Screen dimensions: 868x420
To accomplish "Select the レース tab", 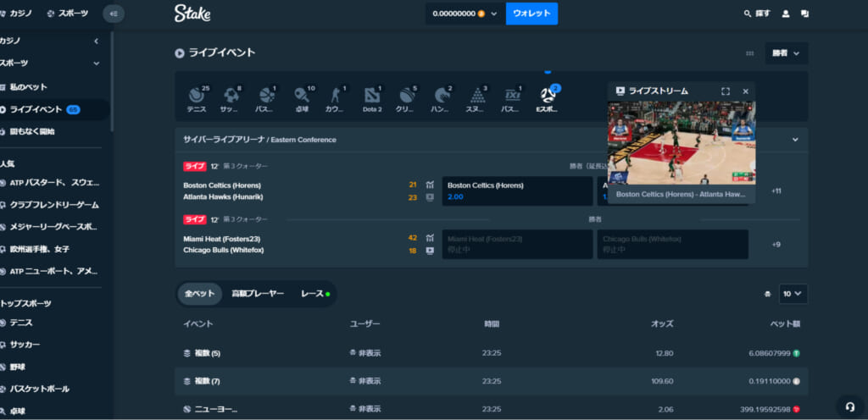I will point(315,294).
